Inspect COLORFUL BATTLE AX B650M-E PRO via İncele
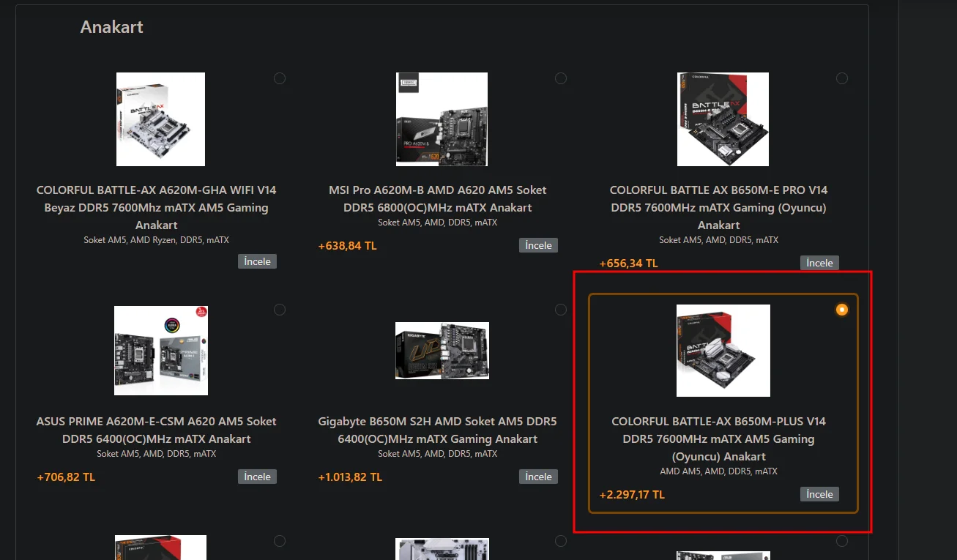 pos(819,263)
